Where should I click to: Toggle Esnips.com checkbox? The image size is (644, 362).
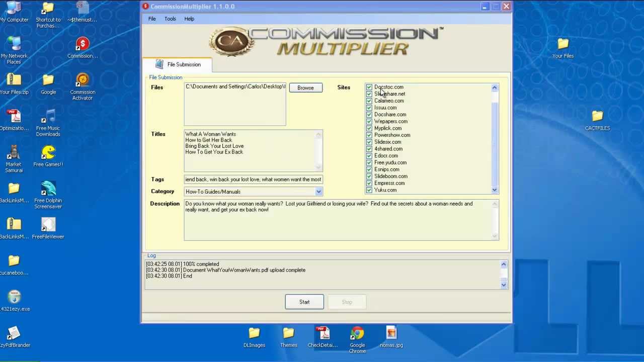click(369, 169)
